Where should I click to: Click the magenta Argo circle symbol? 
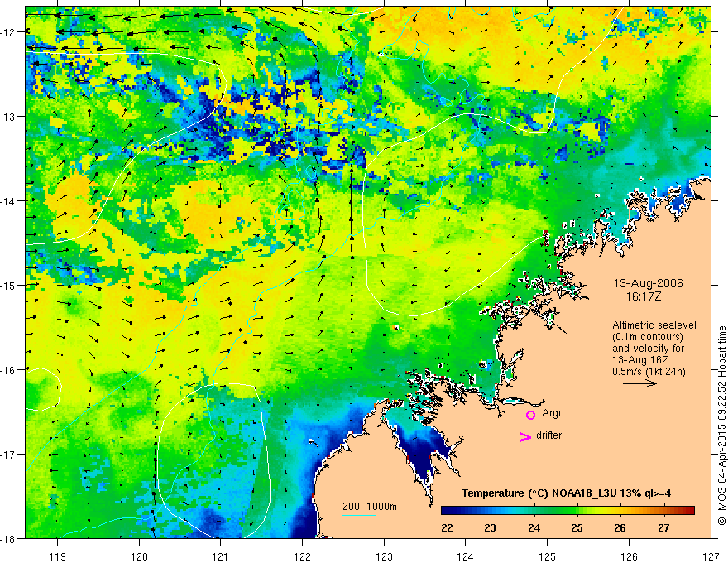click(530, 415)
